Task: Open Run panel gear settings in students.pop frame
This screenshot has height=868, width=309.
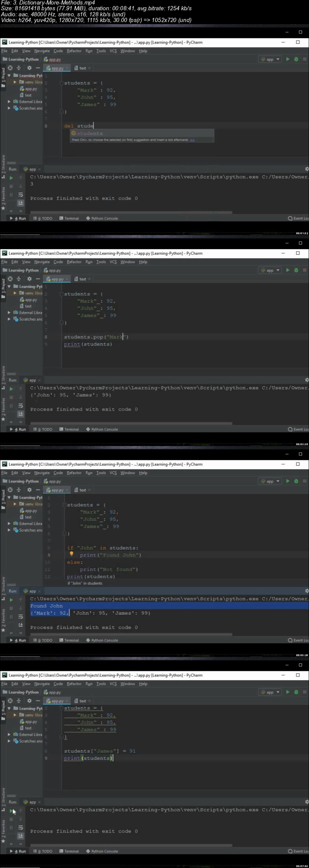Action: (x=307, y=380)
